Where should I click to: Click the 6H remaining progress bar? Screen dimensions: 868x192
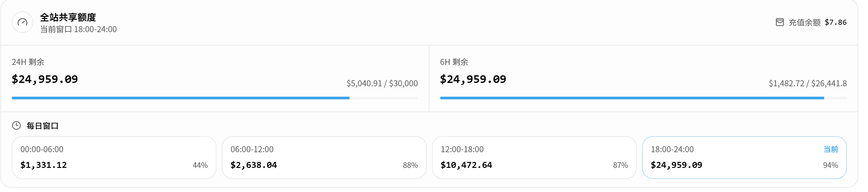tap(643, 98)
